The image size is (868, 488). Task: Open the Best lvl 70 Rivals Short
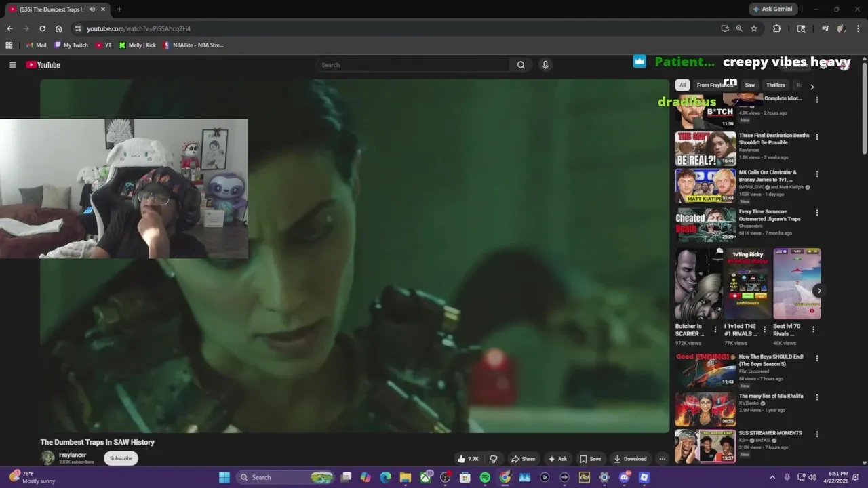797,283
